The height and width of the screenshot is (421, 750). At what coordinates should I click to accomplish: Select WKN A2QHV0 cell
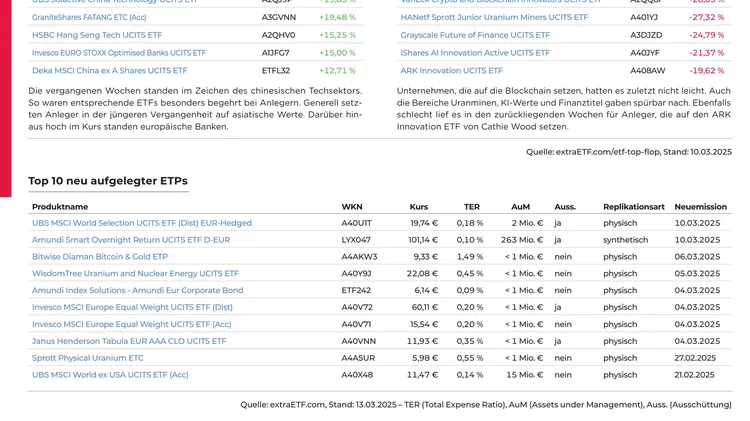coord(278,35)
